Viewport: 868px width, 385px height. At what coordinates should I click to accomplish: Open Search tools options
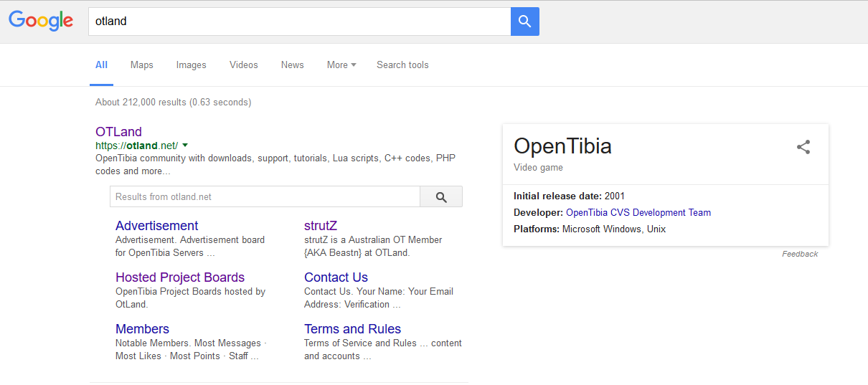[x=402, y=65]
